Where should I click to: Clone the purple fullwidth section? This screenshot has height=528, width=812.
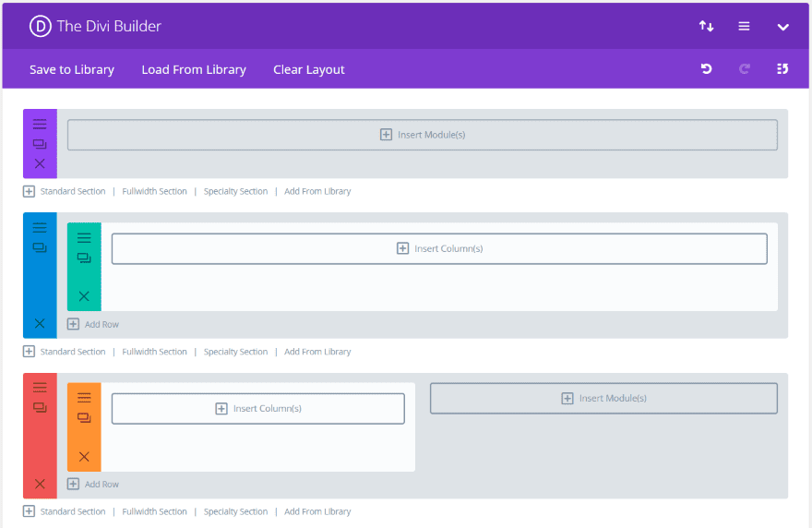click(x=40, y=144)
